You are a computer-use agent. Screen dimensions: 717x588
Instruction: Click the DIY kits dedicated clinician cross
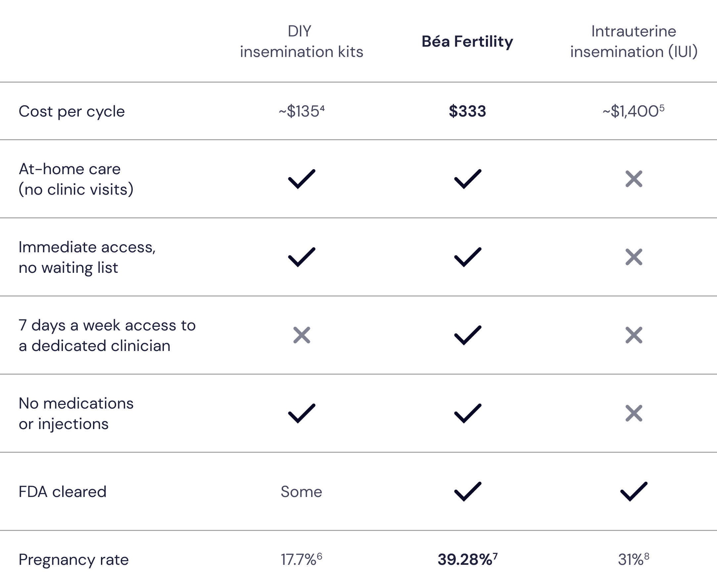pos(302,335)
